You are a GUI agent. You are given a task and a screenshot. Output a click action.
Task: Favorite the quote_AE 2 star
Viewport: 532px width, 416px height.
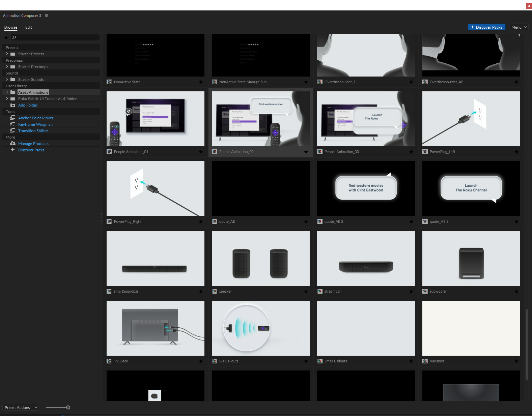pyautogui.click(x=411, y=221)
